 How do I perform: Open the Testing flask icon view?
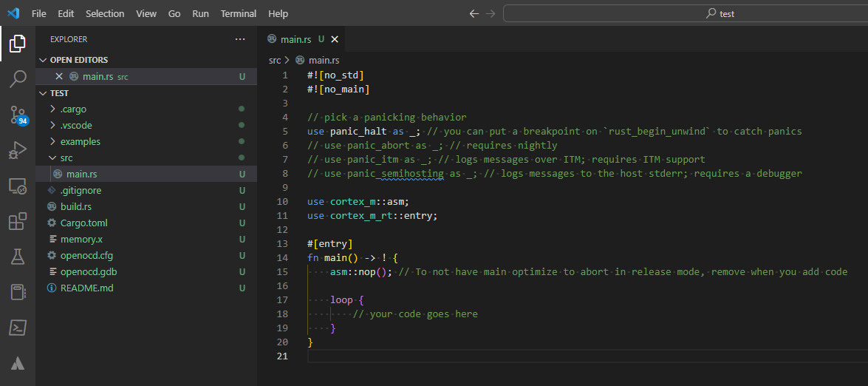click(x=18, y=257)
